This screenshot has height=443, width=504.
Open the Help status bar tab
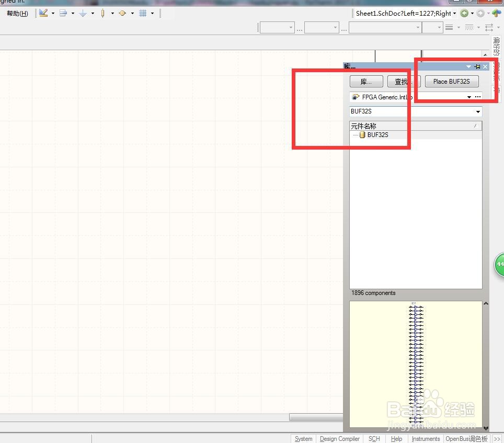tap(396, 438)
